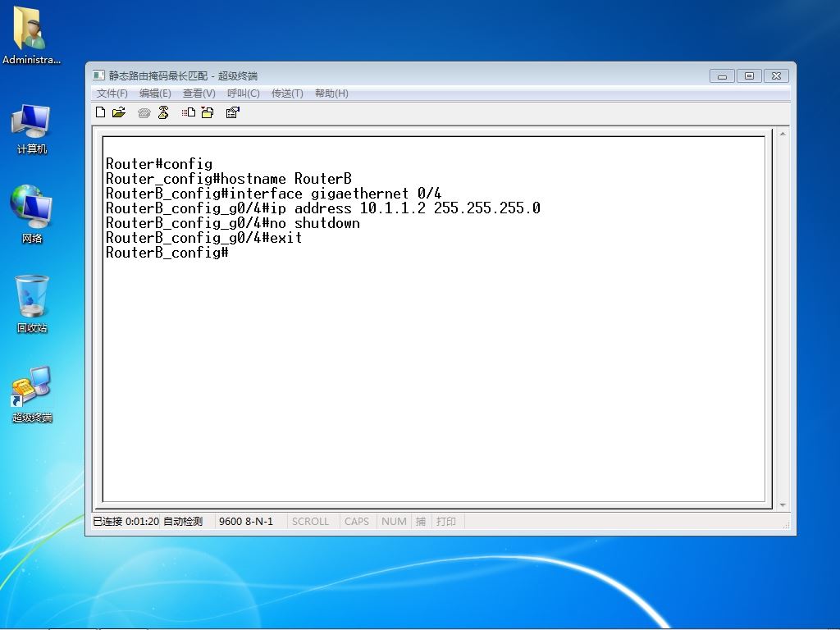Click the scrollbar up arrow in terminal
The height and width of the screenshot is (630, 840).
(783, 134)
